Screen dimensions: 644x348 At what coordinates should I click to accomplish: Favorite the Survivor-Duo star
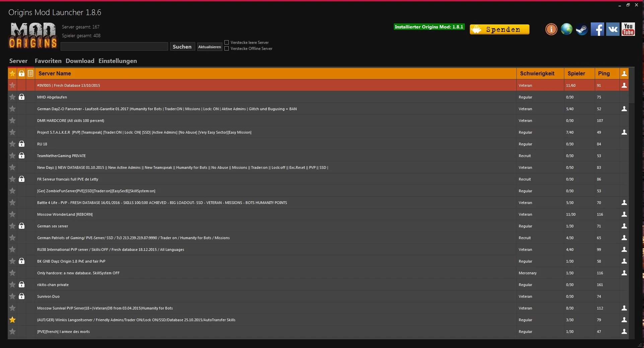(12, 296)
